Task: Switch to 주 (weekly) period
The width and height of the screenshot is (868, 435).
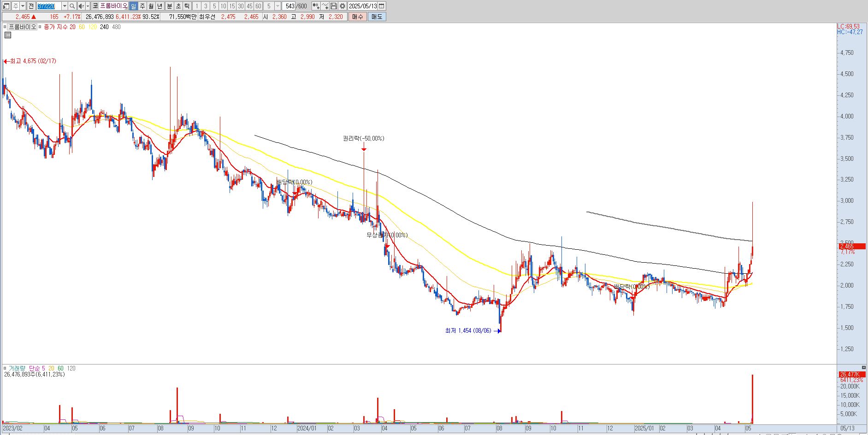Action: pyautogui.click(x=142, y=6)
